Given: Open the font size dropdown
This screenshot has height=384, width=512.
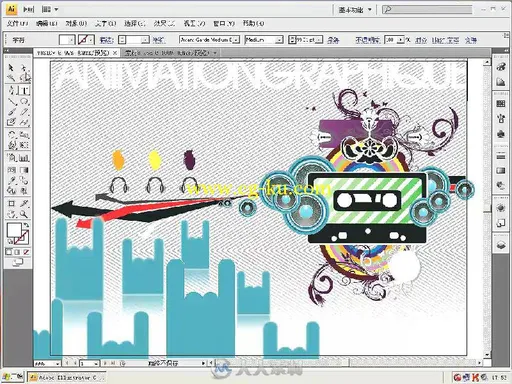Looking at the screenshot, I should 319,40.
